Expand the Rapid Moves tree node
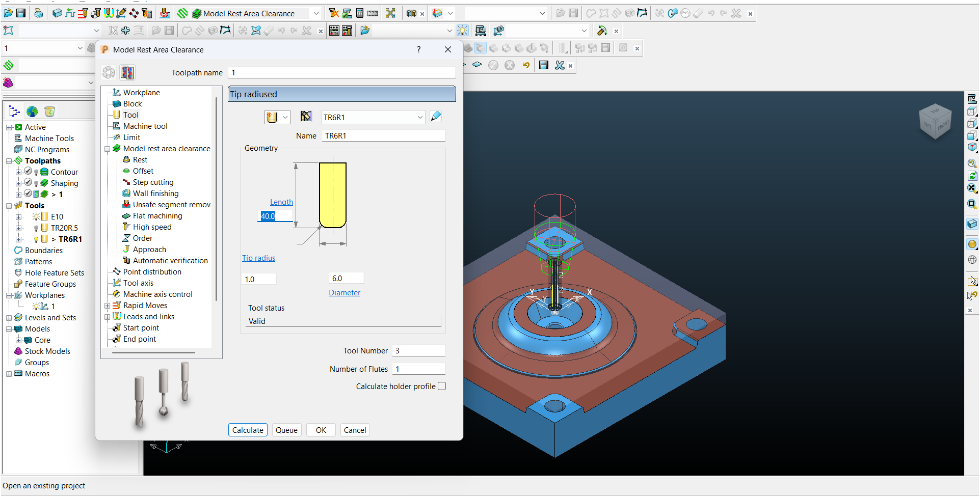This screenshot has width=980, height=497. click(x=108, y=306)
